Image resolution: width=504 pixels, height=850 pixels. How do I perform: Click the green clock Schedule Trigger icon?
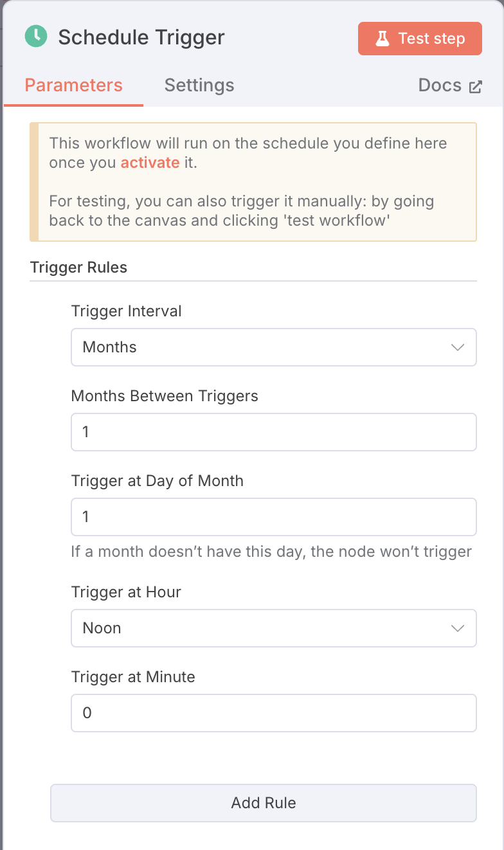[x=36, y=36]
